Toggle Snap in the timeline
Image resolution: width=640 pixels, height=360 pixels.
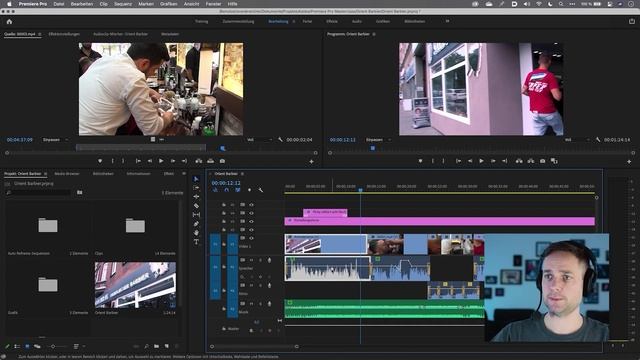(x=227, y=190)
